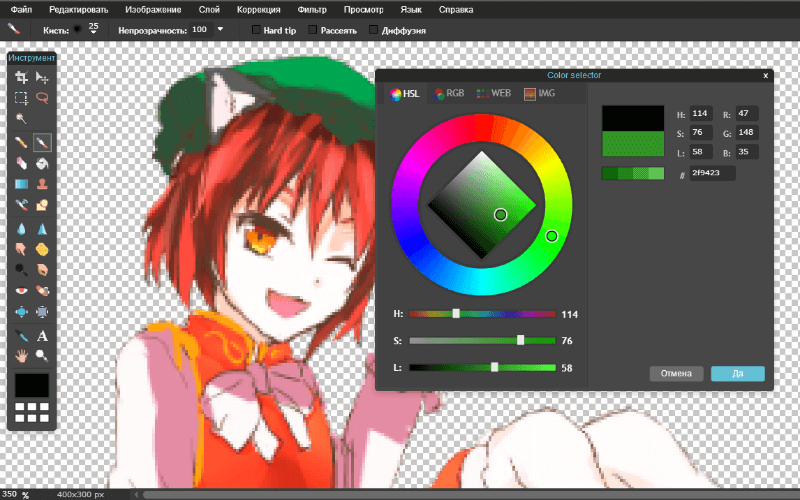
Task: Switch to the RGB tab
Action: tap(449, 94)
